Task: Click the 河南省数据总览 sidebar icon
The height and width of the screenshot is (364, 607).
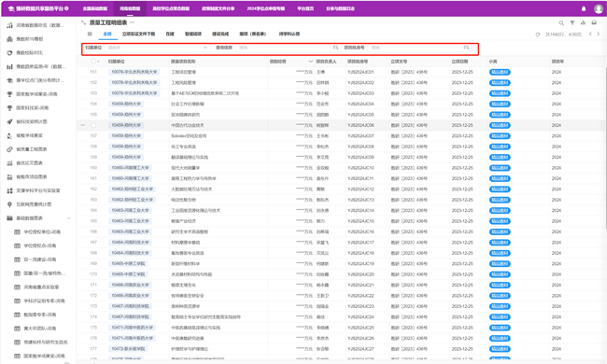Action: [9, 25]
